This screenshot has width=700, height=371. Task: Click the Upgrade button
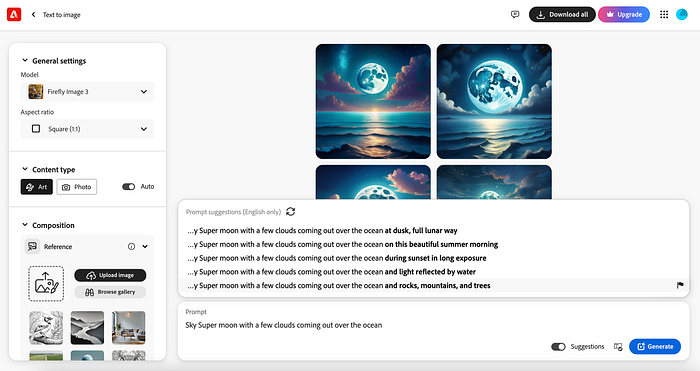(x=624, y=14)
